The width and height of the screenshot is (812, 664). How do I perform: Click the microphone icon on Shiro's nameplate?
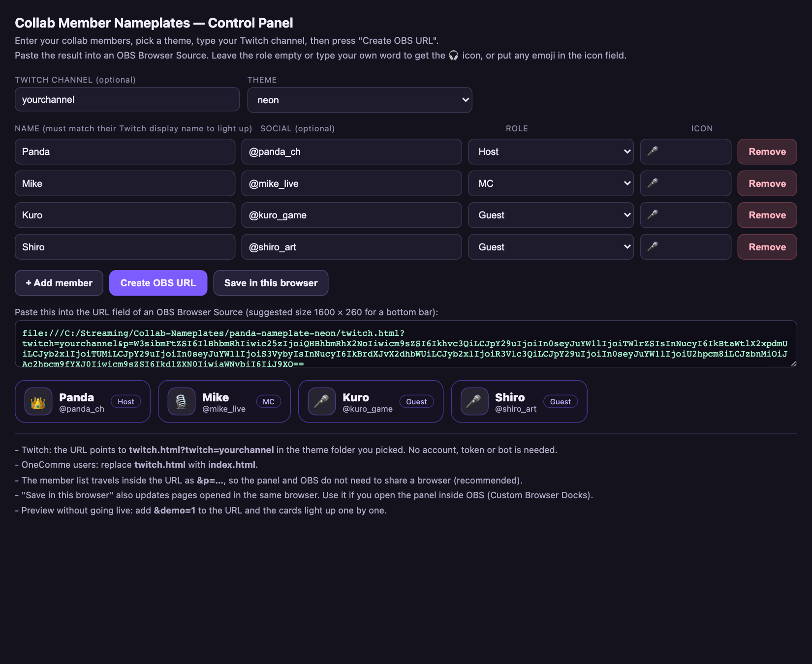pyautogui.click(x=474, y=402)
